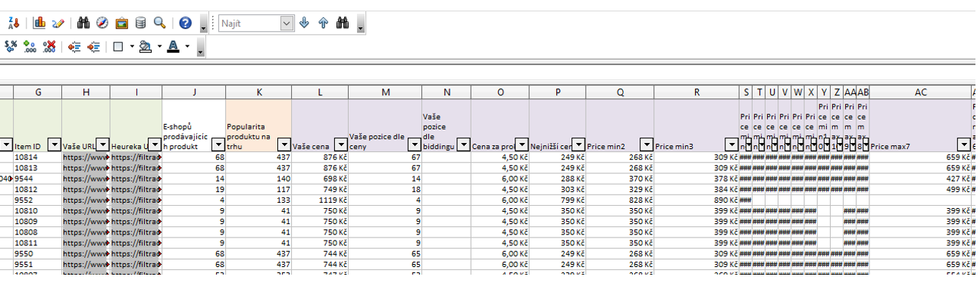The height and width of the screenshot is (286, 980).
Task: Open Help with the question mark icon
Action: 186,23
